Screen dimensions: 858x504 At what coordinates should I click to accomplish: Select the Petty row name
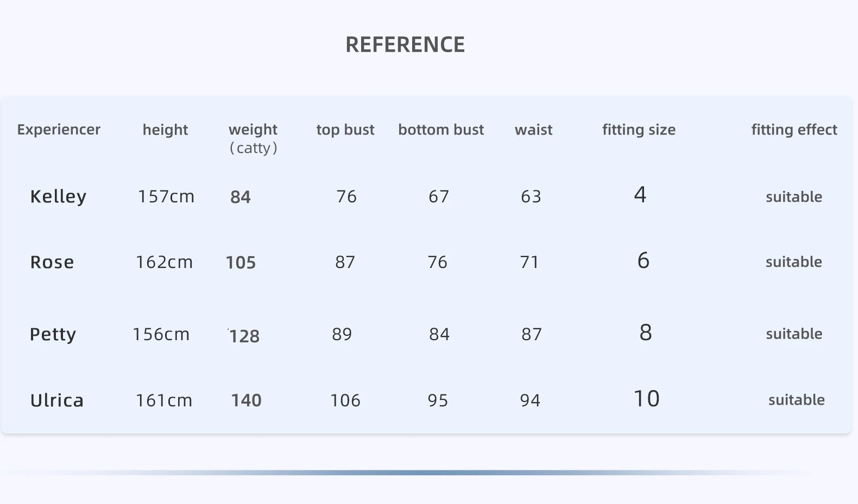[x=53, y=335]
